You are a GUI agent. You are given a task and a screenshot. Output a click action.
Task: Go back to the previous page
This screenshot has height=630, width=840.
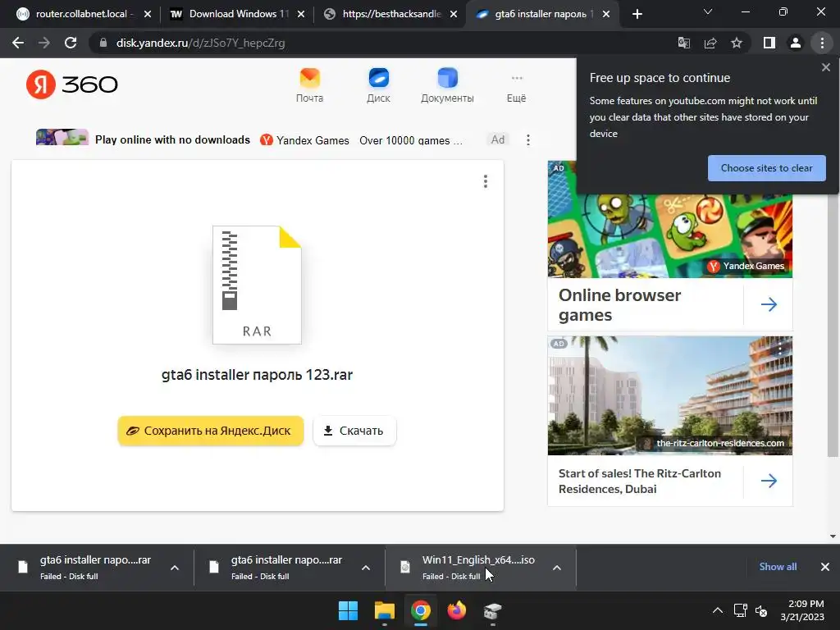[x=18, y=43]
